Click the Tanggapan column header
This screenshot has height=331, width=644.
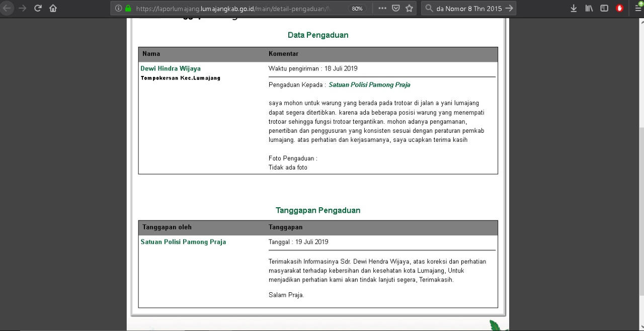tap(286, 227)
